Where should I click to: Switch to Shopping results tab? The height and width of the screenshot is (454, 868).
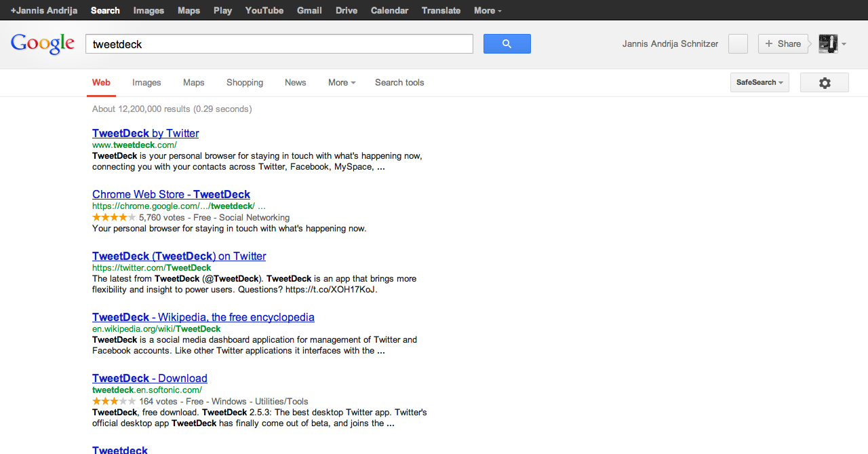[245, 83]
